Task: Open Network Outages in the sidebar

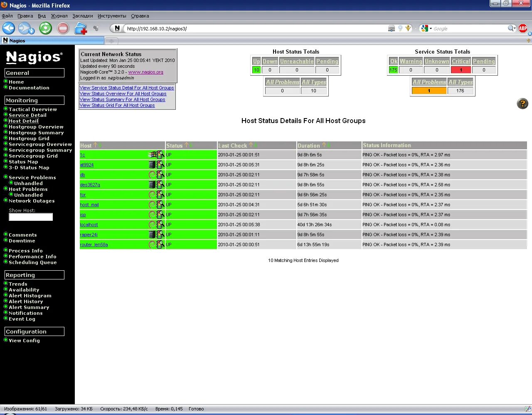Action: [32, 201]
